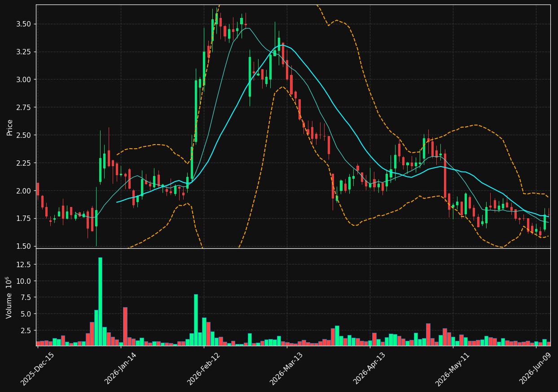Click the 2026-Jun-09 date label
This screenshot has height=392, width=558.
(535, 369)
